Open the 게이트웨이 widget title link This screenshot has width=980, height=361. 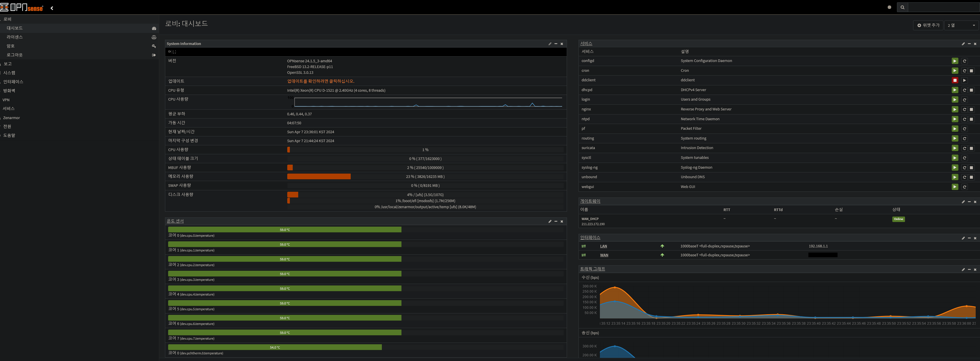coord(590,201)
